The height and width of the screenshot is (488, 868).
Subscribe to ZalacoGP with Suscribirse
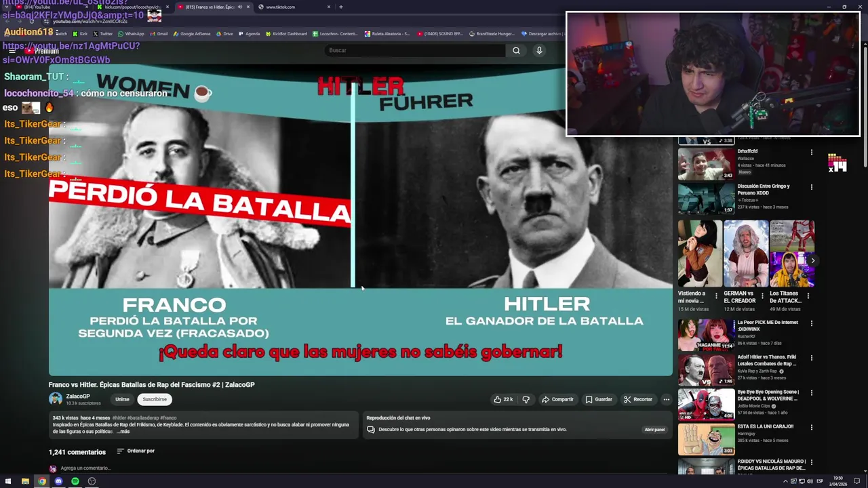click(155, 399)
